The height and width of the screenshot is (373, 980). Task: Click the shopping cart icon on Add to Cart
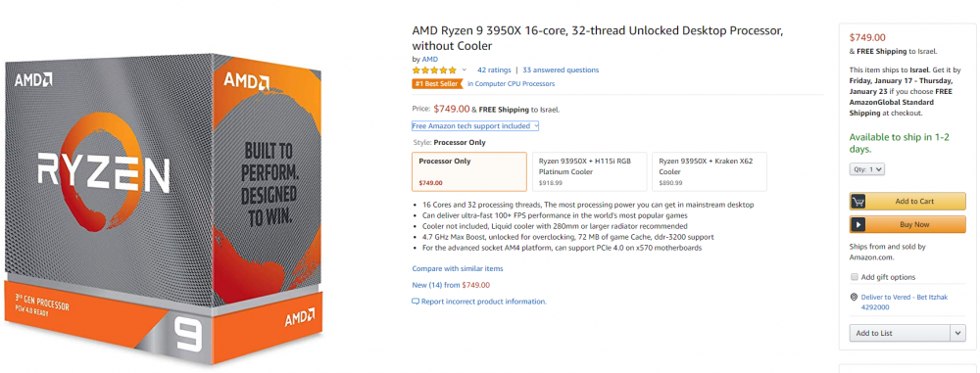point(858,201)
